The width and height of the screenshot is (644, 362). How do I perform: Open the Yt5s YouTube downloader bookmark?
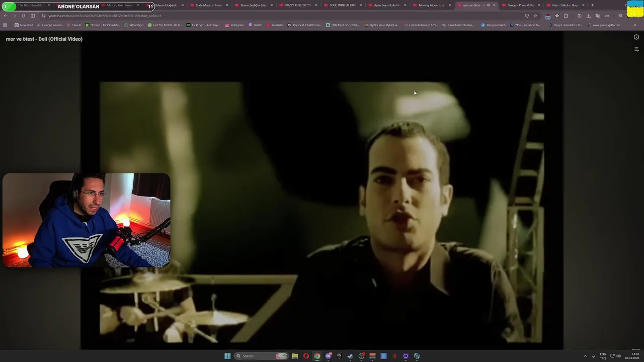point(526,25)
